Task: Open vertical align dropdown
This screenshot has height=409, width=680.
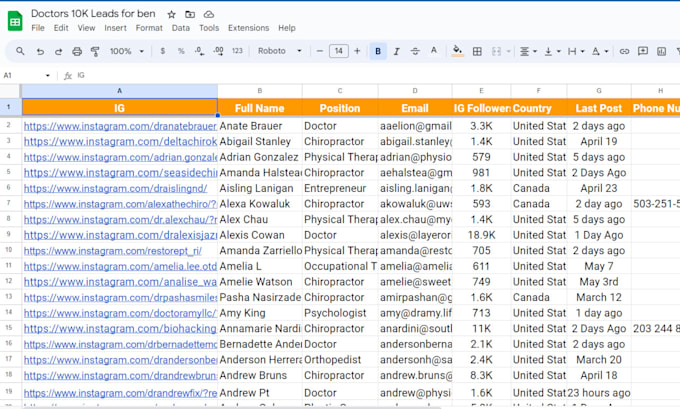Action: tap(552, 51)
